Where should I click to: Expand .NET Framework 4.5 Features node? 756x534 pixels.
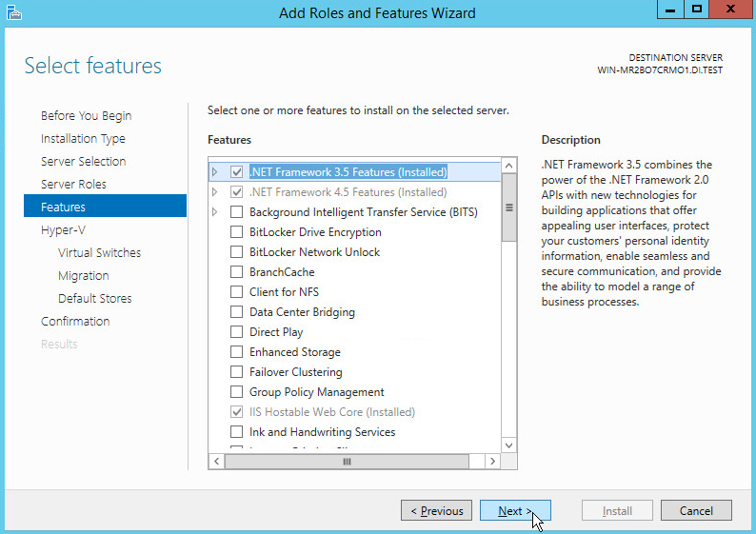pyautogui.click(x=215, y=192)
